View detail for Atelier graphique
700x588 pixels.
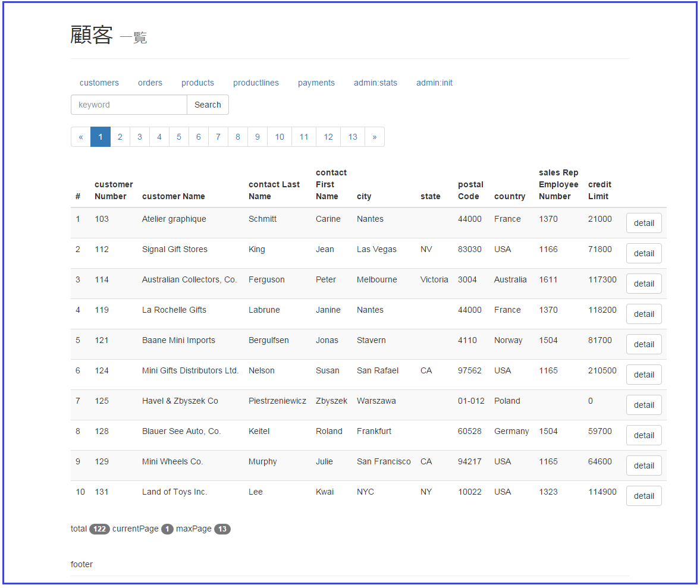coord(644,222)
